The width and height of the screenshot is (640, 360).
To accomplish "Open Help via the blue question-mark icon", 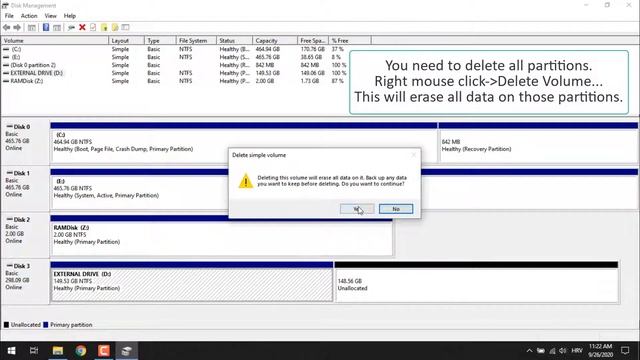I will click(46, 27).
